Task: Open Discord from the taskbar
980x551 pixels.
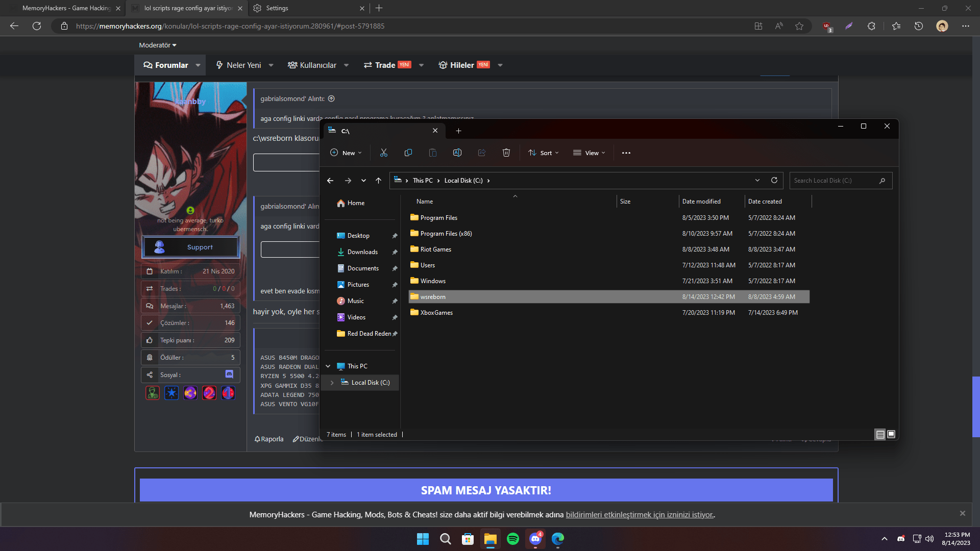Action: pyautogui.click(x=535, y=539)
